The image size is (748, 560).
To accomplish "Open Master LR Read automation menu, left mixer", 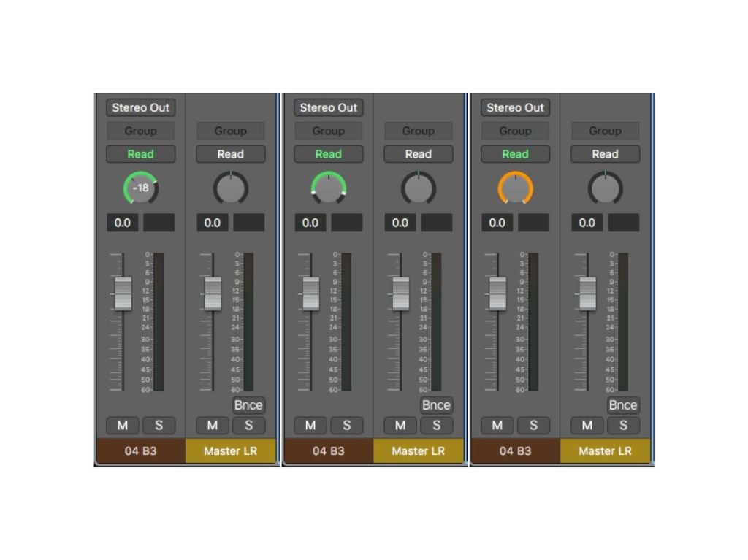I will [230, 154].
